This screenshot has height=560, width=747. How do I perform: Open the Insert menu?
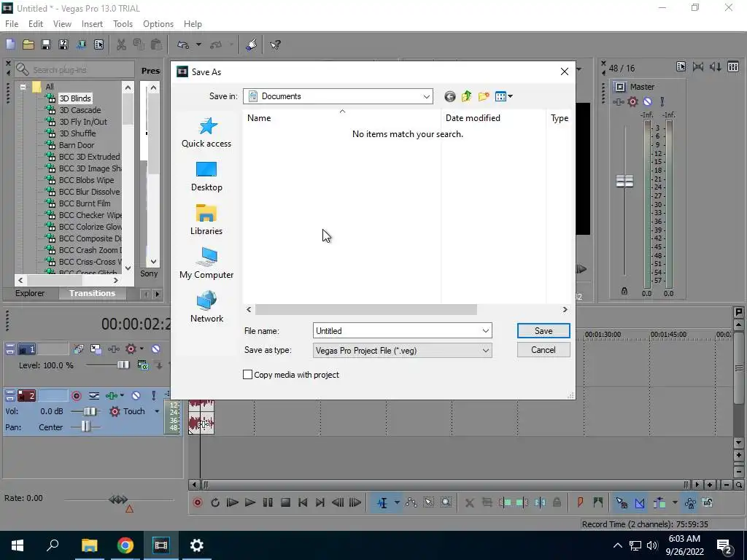coord(92,24)
